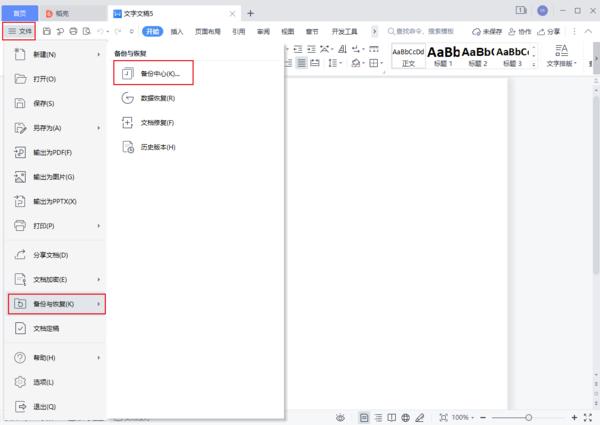The height and width of the screenshot is (425, 600).
Task: Expand the 另存为 submenu arrow
Action: point(98,128)
